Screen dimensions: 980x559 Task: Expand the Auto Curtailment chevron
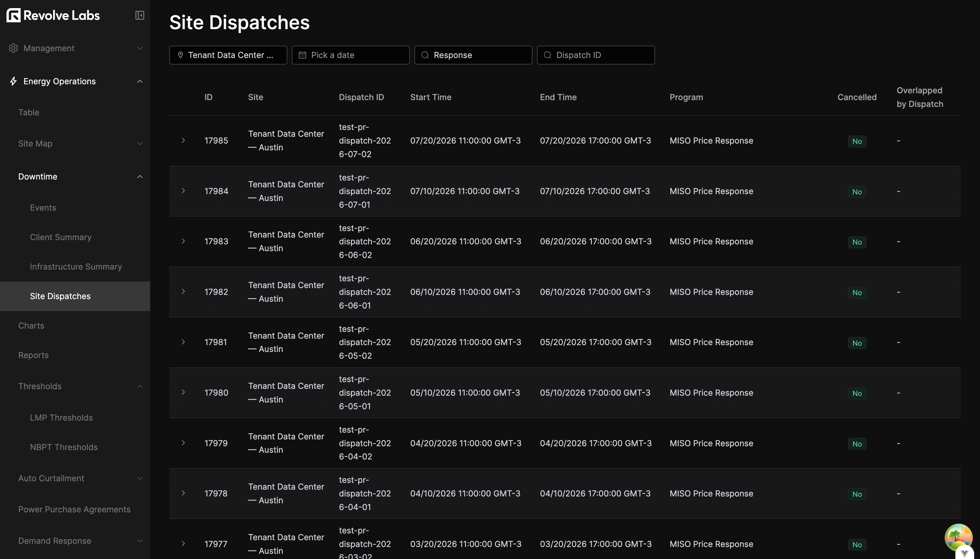(140, 478)
